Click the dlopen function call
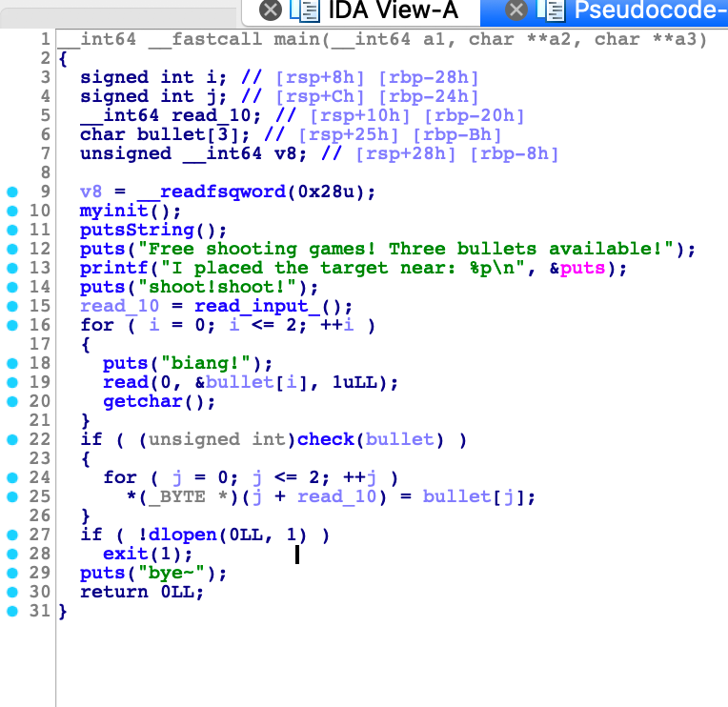Image resolution: width=728 pixels, height=707 pixels. tap(182, 535)
